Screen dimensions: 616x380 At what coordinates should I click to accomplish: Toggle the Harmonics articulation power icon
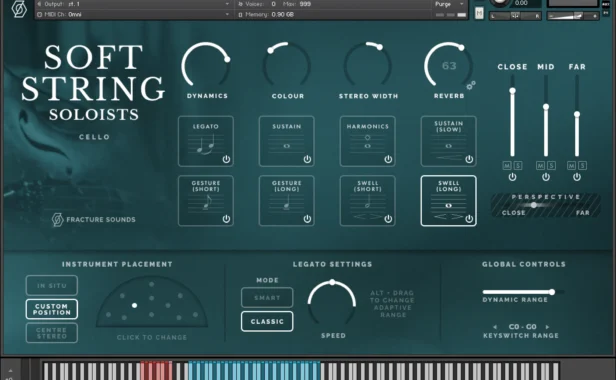tap(388, 159)
